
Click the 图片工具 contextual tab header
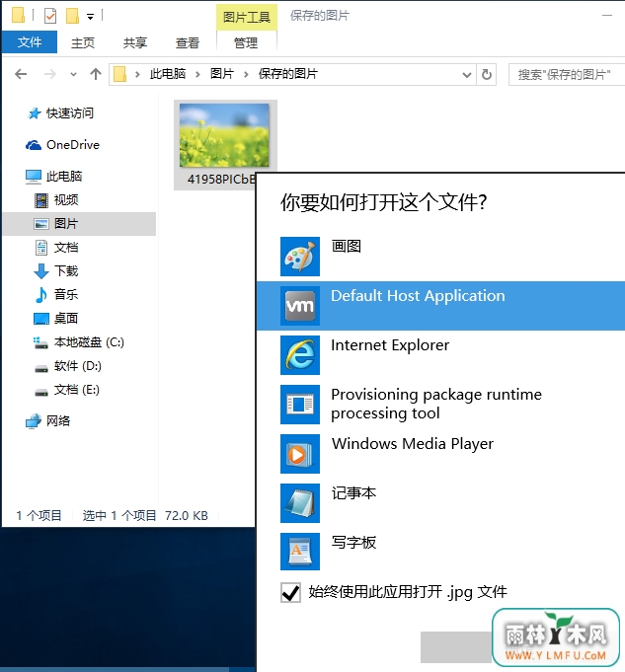click(x=247, y=17)
